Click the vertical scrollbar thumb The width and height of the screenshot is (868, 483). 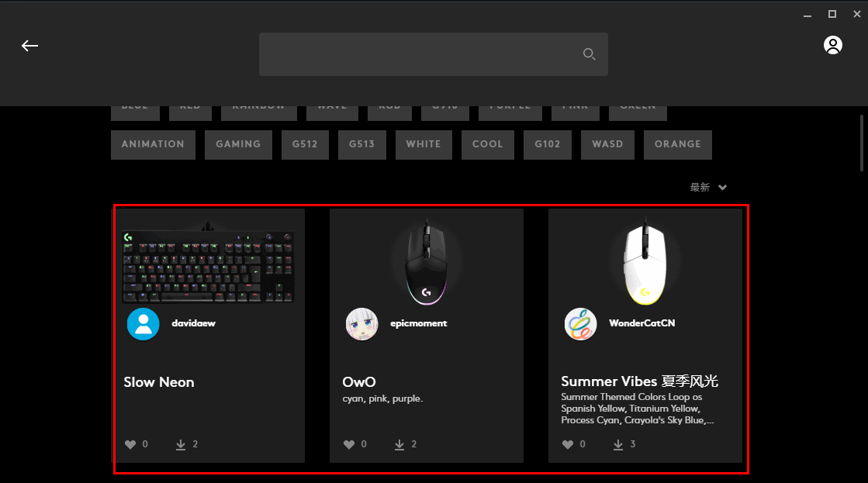pyautogui.click(x=862, y=143)
